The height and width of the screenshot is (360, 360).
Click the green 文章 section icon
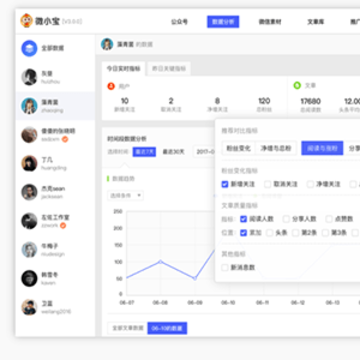[297, 86]
